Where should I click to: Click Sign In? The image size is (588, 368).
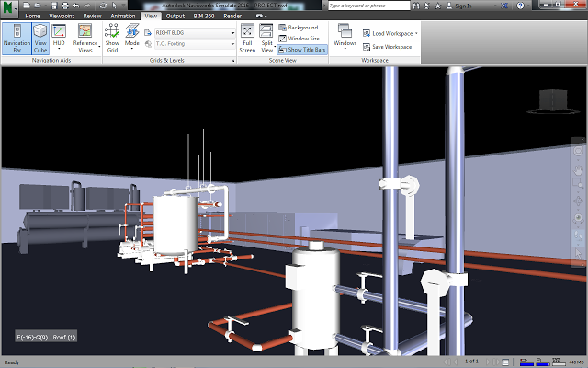pyautogui.click(x=458, y=6)
